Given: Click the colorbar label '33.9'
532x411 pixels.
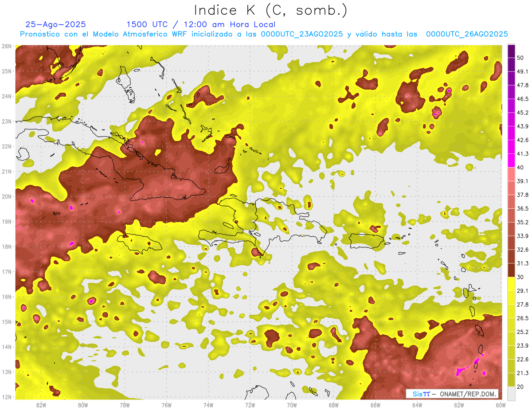Looking at the screenshot, I should point(523,236).
